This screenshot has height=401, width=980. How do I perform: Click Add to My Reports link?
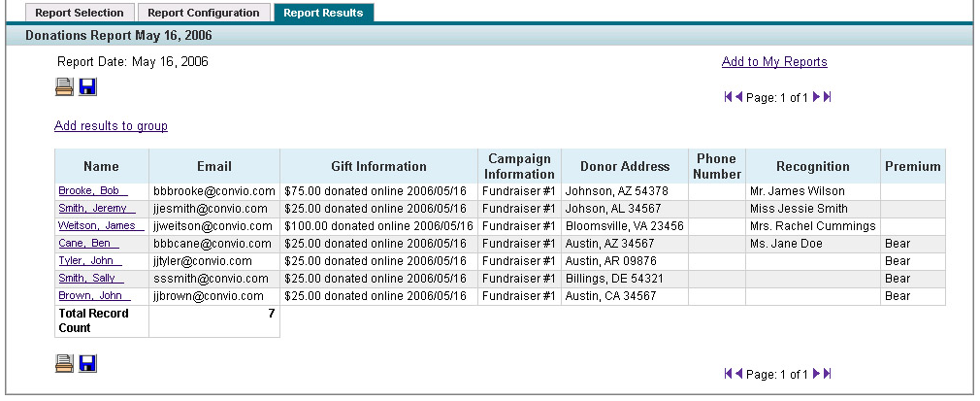774,62
